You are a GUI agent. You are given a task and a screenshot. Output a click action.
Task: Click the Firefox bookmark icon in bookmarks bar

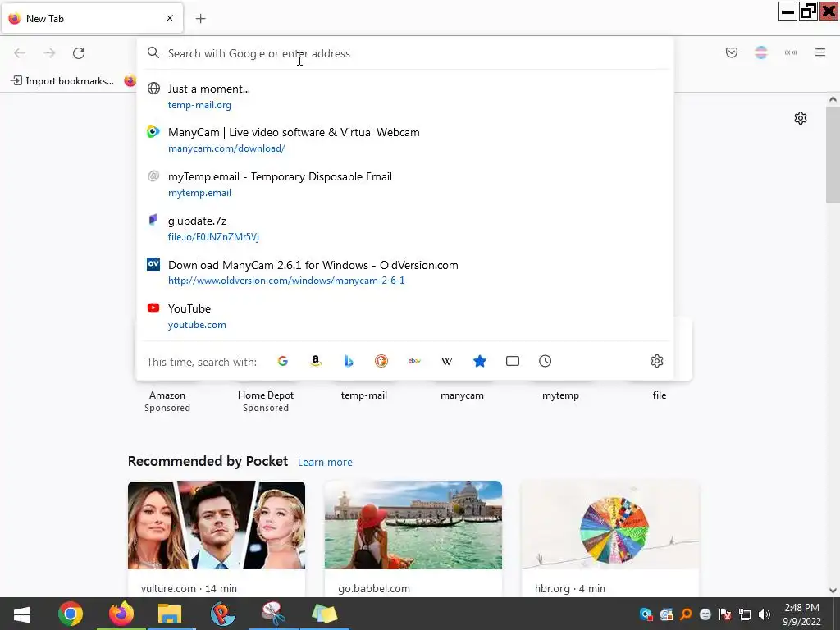click(130, 81)
